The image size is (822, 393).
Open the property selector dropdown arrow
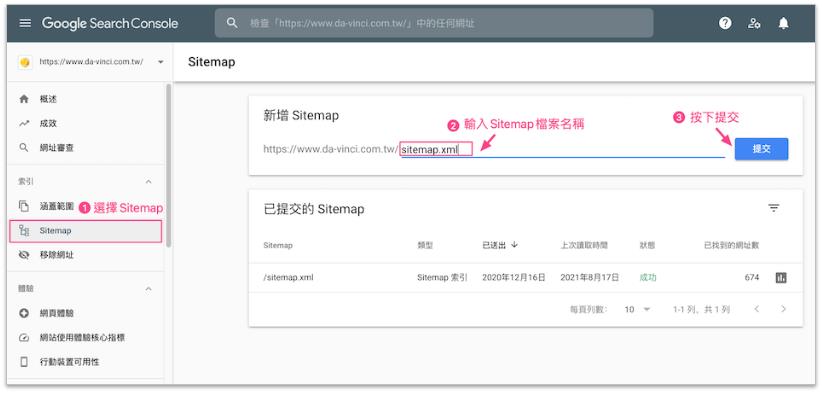160,62
